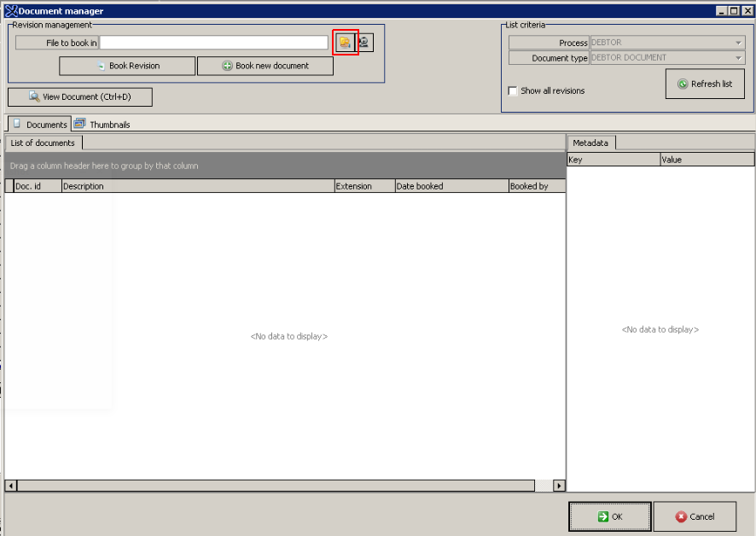Enable the Show all revisions checkbox
Viewport: 756px width, 536px height.
[x=513, y=90]
